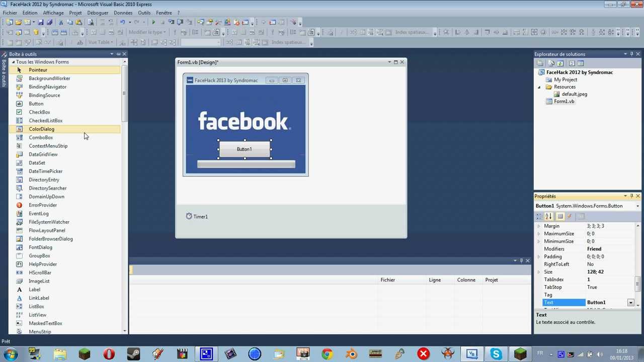
Task: Click the Fichier column header in error list
Action: click(x=388, y=280)
